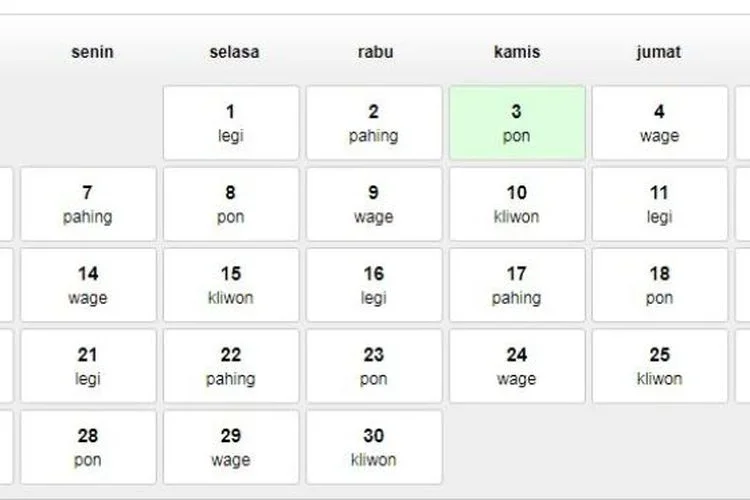Click date 24 wage cell
750x500 pixels.
[x=517, y=366]
